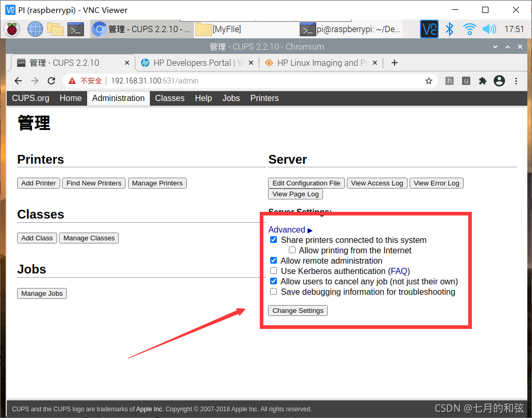Open the Chromium profile avatar menu

(x=499, y=81)
